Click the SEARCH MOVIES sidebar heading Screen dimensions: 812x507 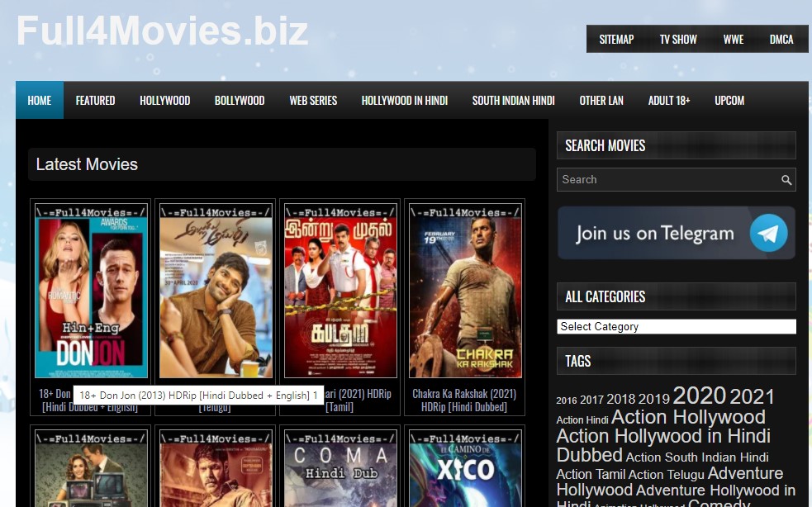pyautogui.click(x=605, y=145)
